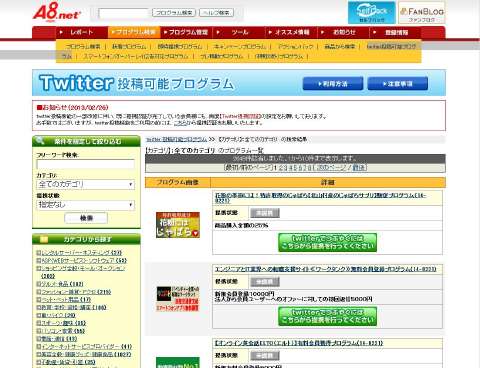Click status badge in オンライン英会話 program row
This screenshot has height=368, width=480.
[x=265, y=356]
